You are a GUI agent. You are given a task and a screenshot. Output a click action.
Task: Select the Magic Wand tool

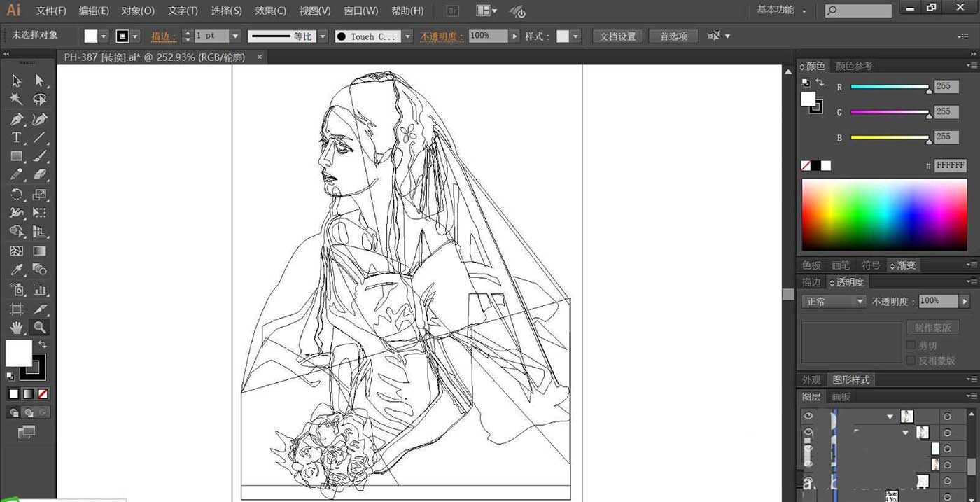(17, 99)
